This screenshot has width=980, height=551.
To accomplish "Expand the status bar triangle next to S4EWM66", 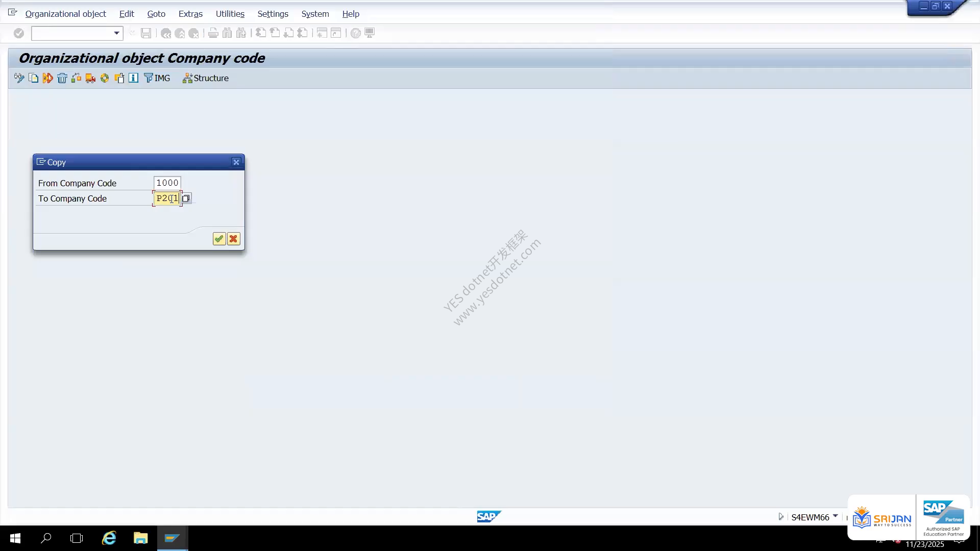I will click(x=781, y=517).
